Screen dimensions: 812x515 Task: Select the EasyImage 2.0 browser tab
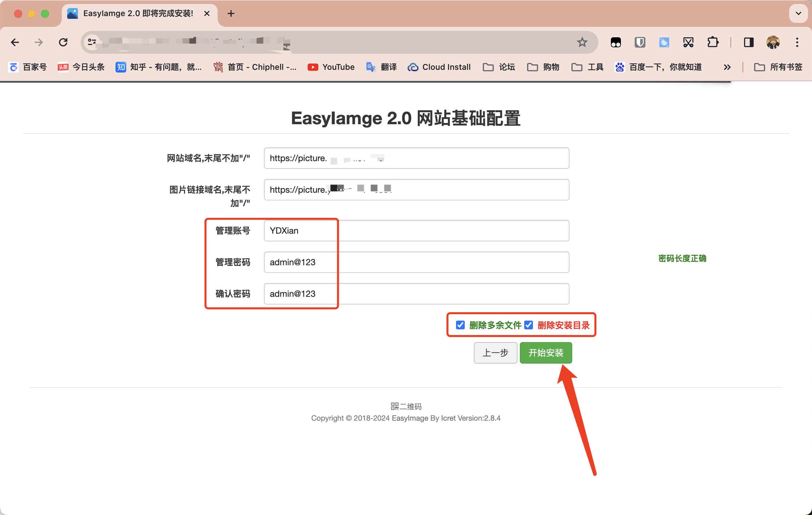tap(139, 13)
